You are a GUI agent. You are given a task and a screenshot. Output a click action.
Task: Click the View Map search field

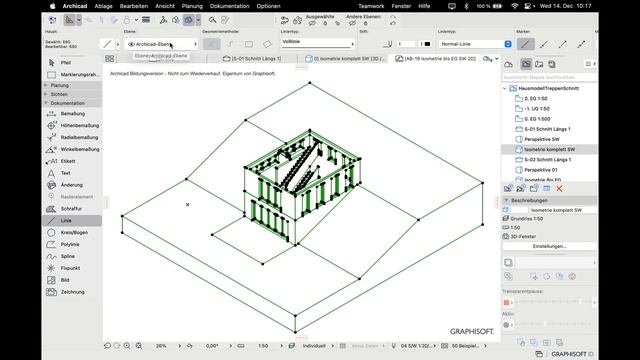pyautogui.click(x=549, y=77)
